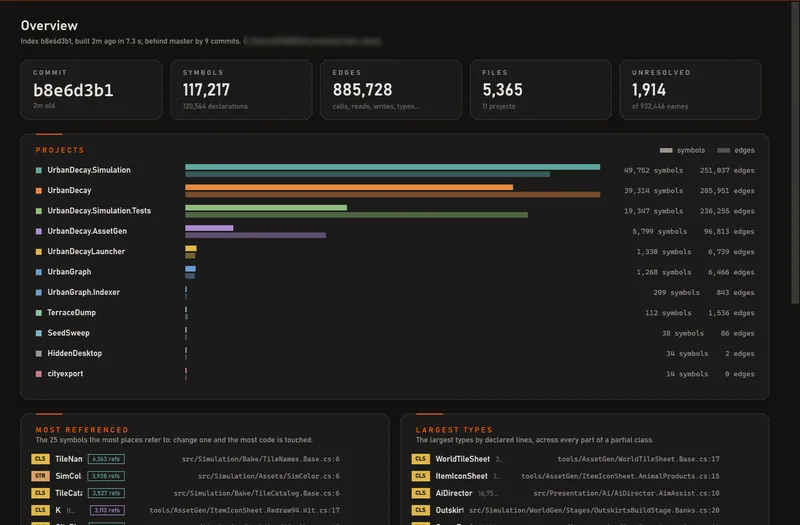Select the UrbanDecay.Simulation.Tests project label
Viewport: 800px width, 525px height.
(x=99, y=211)
